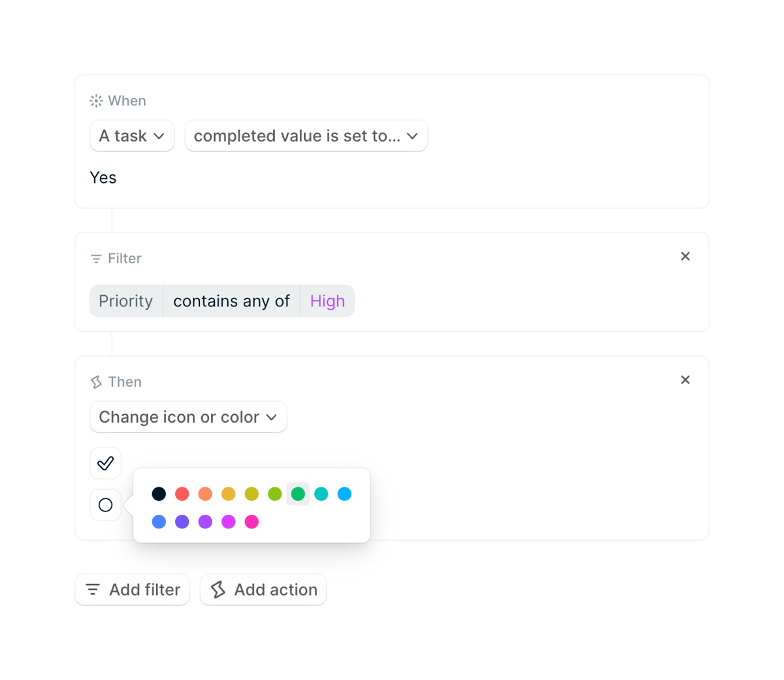The width and height of the screenshot is (784, 680).
Task: Click the contains any of condition
Action: coord(231,301)
